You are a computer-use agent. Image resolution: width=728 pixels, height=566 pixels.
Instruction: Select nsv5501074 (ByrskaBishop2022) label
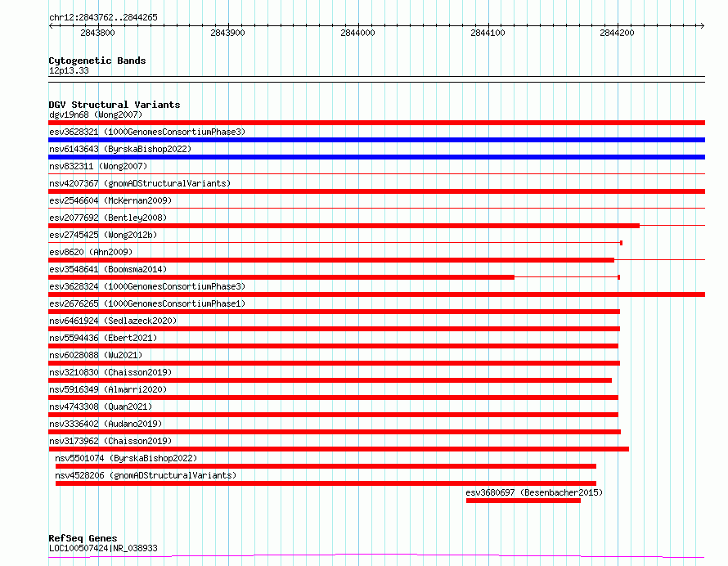(x=126, y=458)
